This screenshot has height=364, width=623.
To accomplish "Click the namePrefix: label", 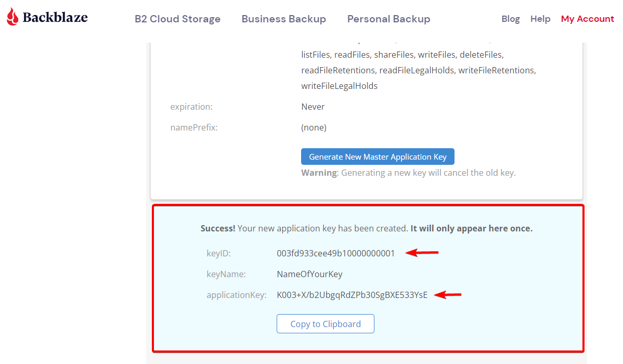I will point(194,127).
